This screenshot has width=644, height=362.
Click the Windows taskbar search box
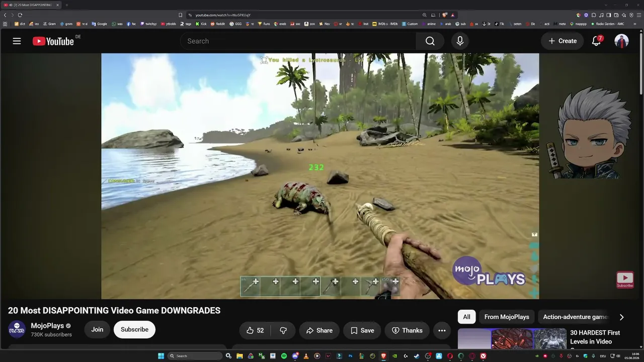pyautogui.click(x=195, y=356)
